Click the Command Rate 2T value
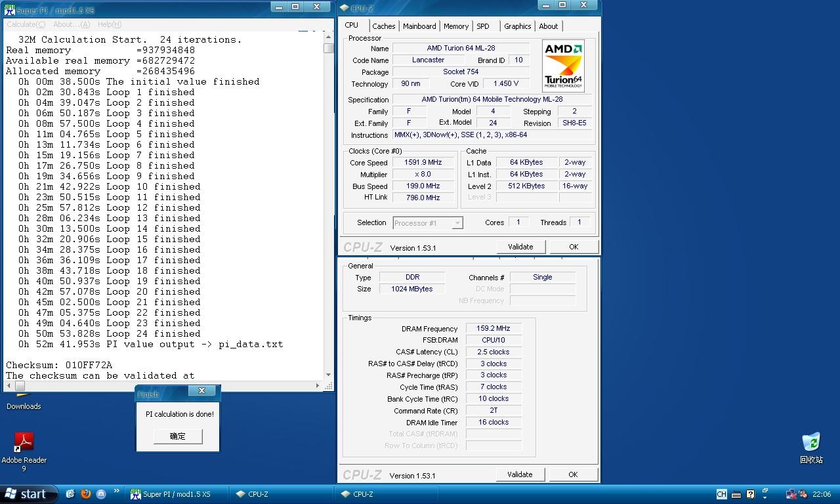 click(493, 410)
